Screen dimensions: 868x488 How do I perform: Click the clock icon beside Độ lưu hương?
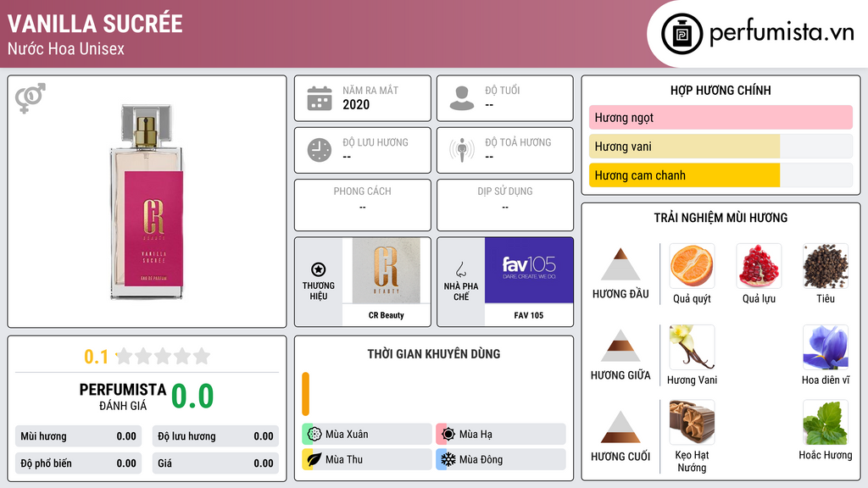pos(320,150)
